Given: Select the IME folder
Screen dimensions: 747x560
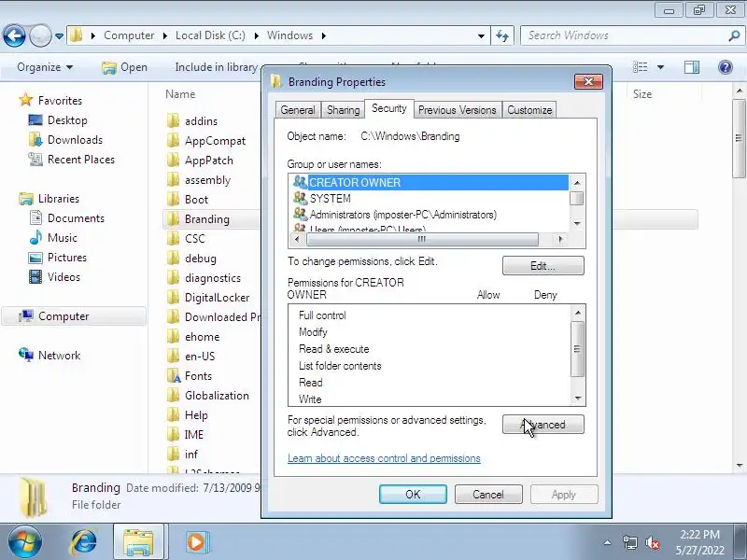Looking at the screenshot, I should [x=185, y=434].
